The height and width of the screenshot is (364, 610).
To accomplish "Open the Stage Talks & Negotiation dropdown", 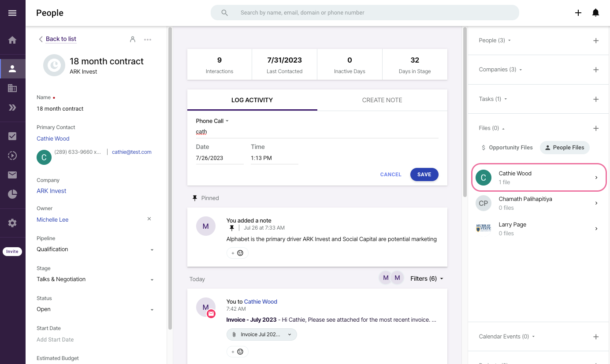I will [x=95, y=279].
